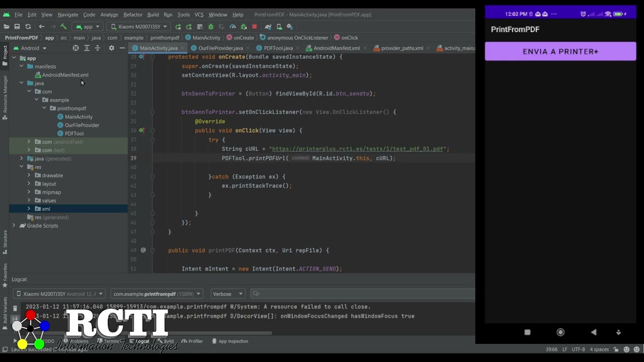Open the Android project view dropdown

[30, 48]
